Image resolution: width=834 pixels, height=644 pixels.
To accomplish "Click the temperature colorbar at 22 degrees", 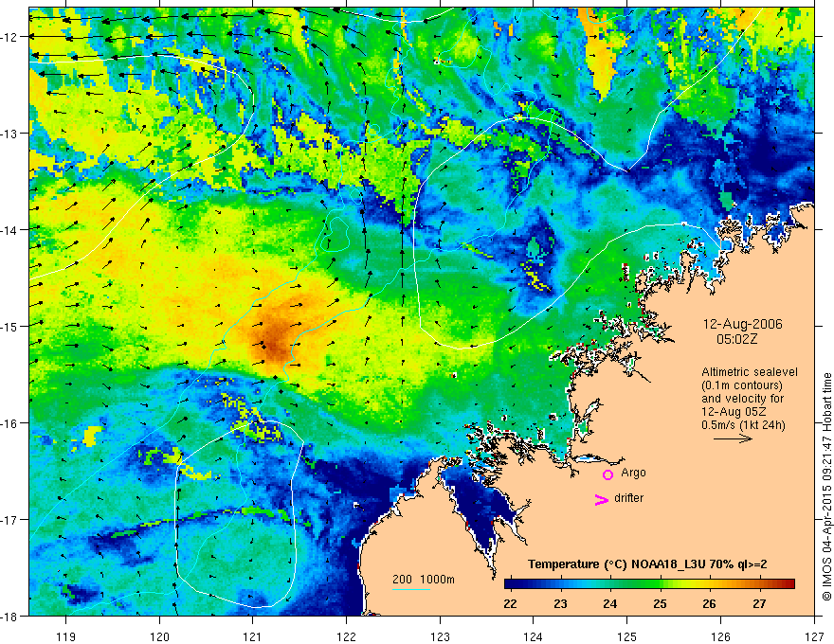I will click(x=510, y=584).
